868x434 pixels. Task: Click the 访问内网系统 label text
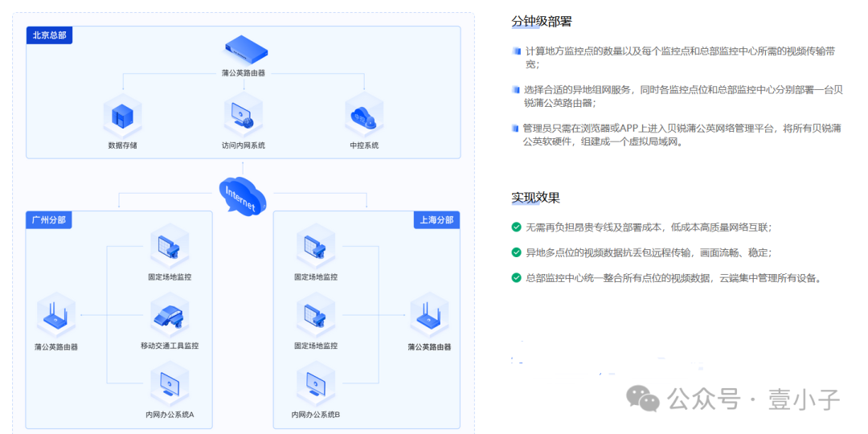click(243, 146)
